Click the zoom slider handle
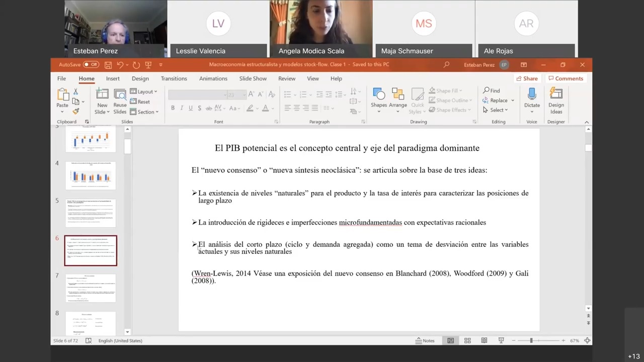This screenshot has height=362, width=644. pos(531,341)
